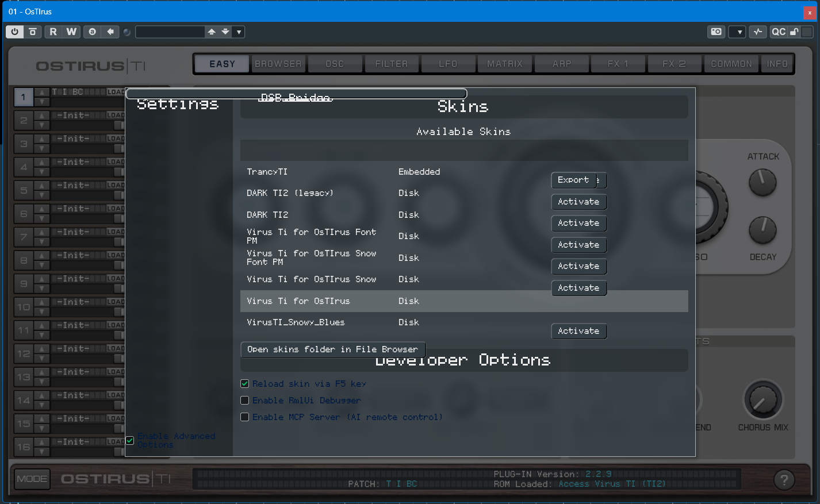Click the ATTACK knob
Image resolution: width=820 pixels, height=504 pixels.
coord(762,183)
